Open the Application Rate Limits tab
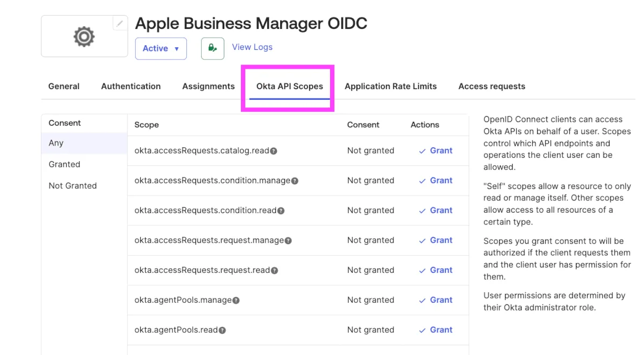The width and height of the screenshot is (644, 355). 391,86
